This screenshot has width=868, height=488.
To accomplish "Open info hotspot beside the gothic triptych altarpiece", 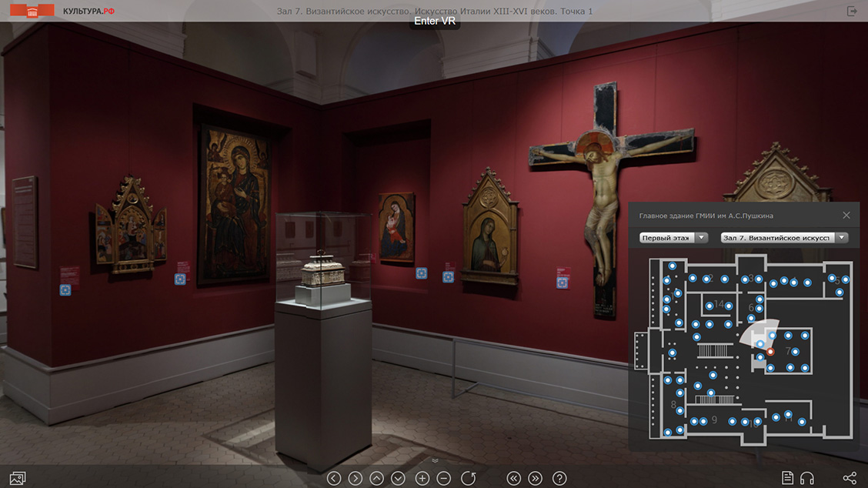I will click(65, 290).
